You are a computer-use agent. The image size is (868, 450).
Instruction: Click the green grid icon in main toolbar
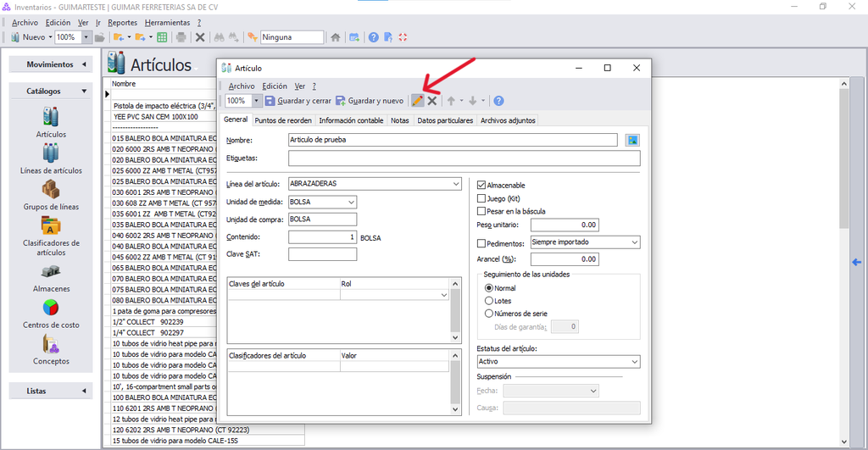pos(162,37)
